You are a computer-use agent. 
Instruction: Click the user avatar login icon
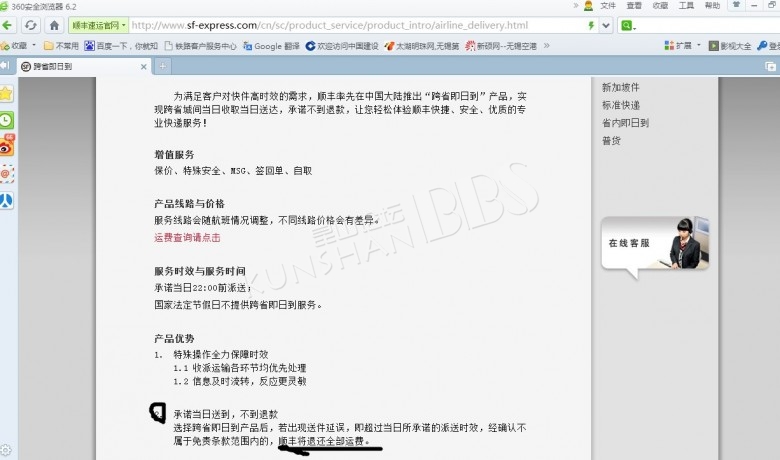pyautogui.click(x=588, y=5)
